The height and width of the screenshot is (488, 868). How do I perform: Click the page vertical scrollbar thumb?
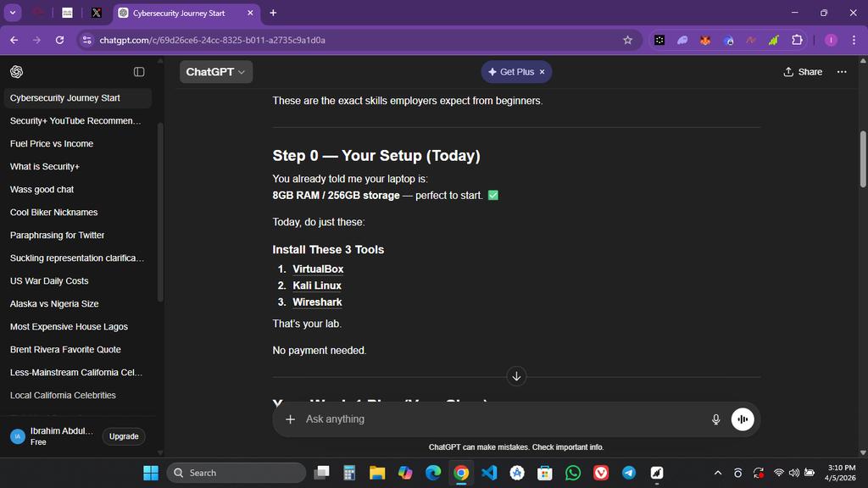tap(862, 159)
